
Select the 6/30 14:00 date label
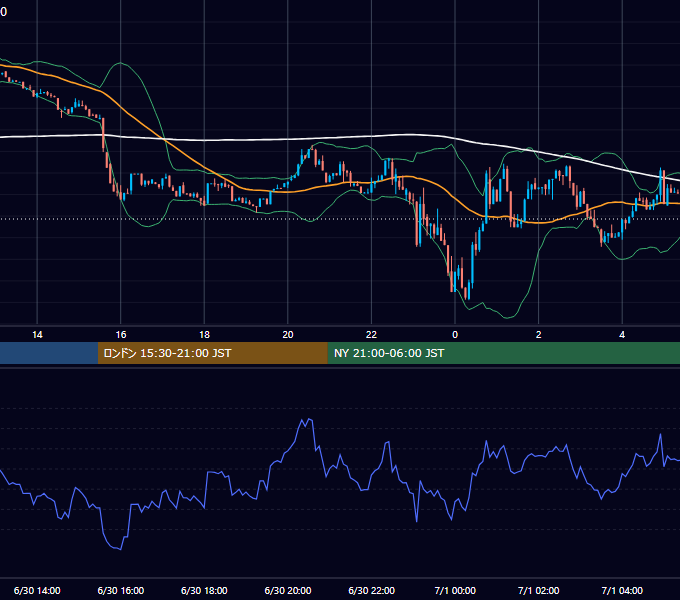click(37, 590)
